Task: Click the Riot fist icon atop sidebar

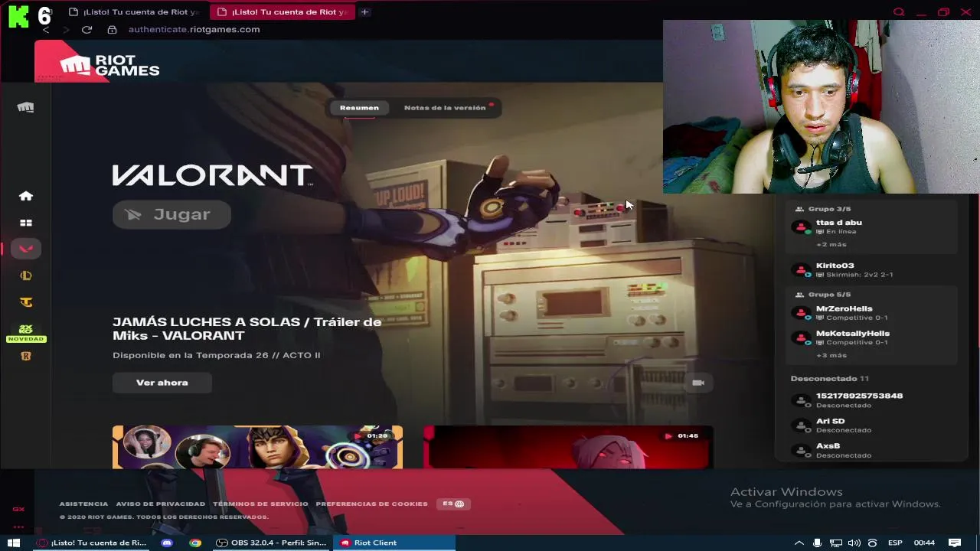Action: tap(26, 107)
